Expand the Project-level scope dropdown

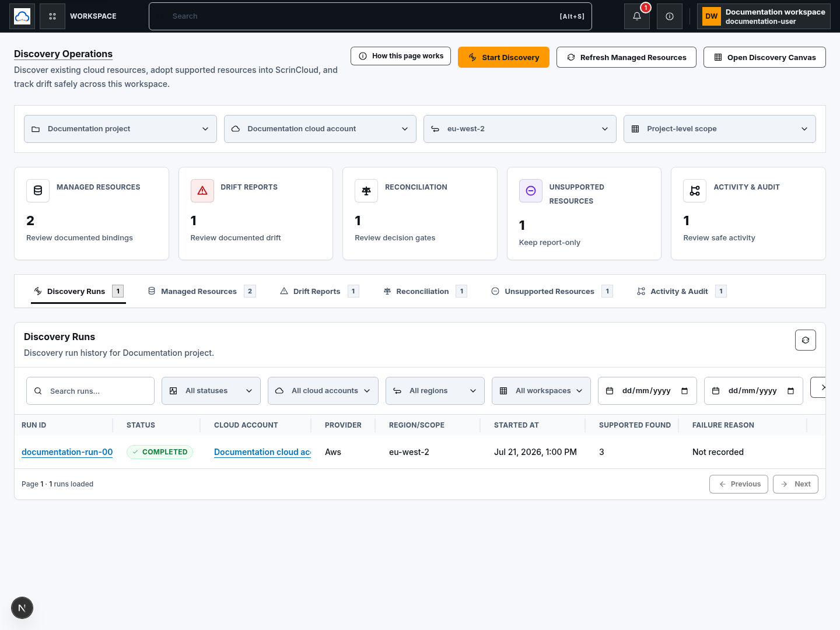pos(720,129)
